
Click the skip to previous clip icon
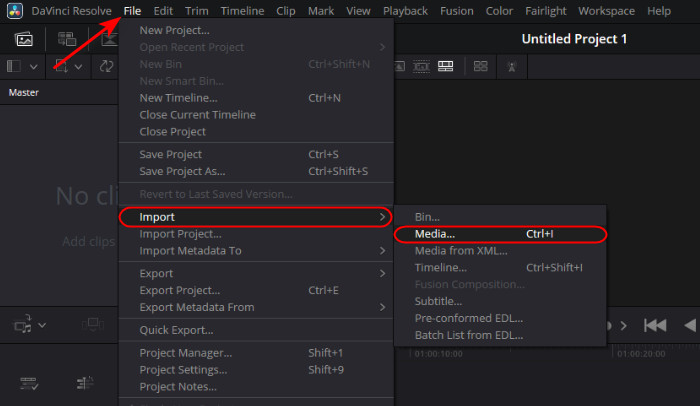pyautogui.click(x=655, y=325)
